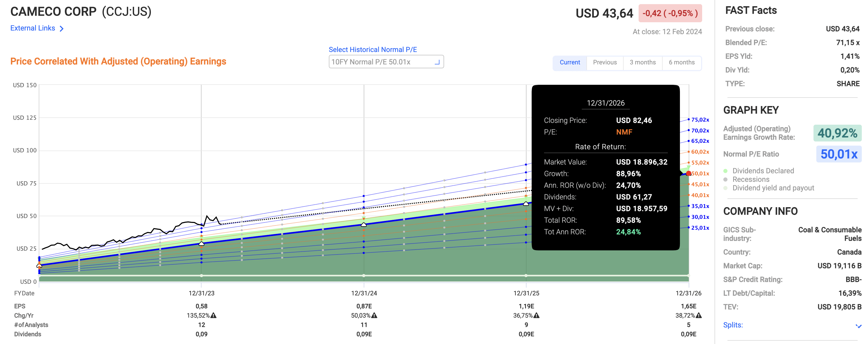Viewport: 868px width, 344px height.
Task: Click the CAMECO CORP (CCJ:US) title
Action: [x=81, y=11]
